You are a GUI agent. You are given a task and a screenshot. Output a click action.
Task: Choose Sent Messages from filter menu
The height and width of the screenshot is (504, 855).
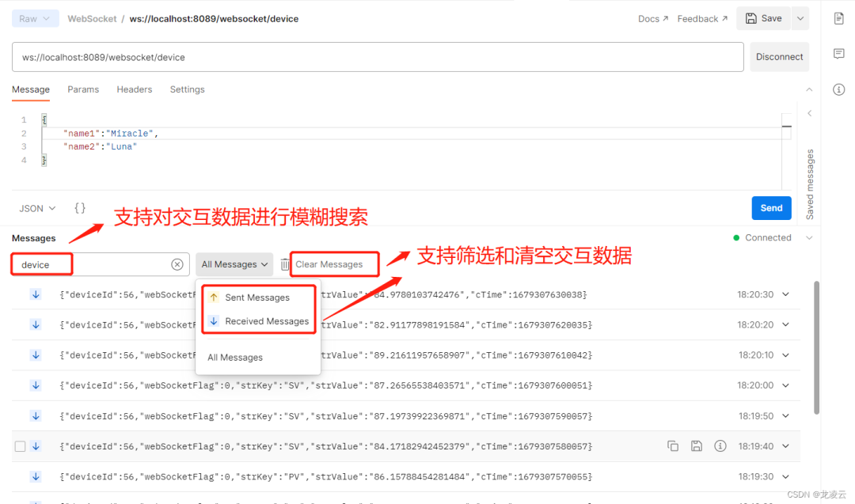[258, 297]
